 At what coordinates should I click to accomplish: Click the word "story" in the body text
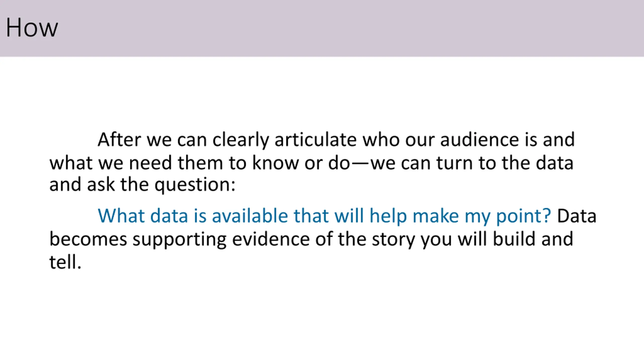pos(393,240)
